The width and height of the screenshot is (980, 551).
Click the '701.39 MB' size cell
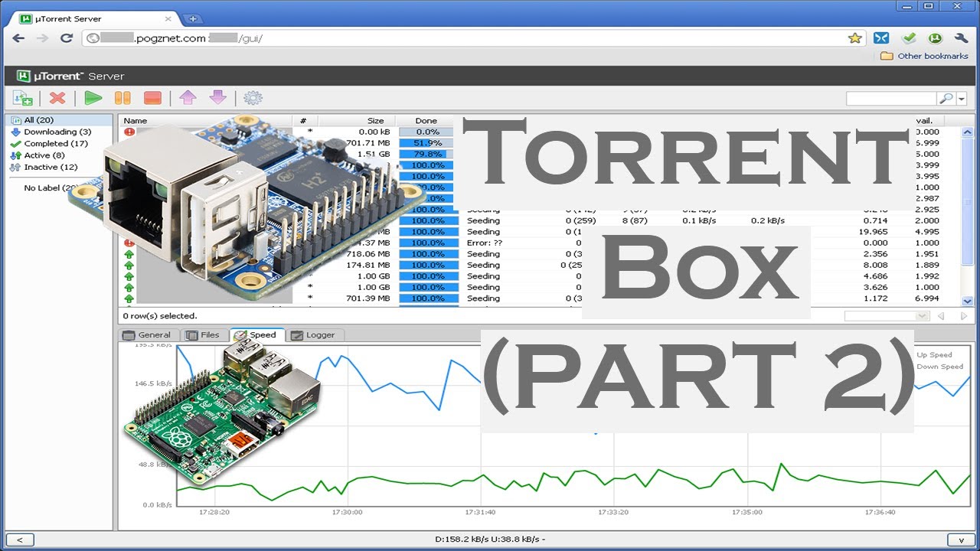368,298
